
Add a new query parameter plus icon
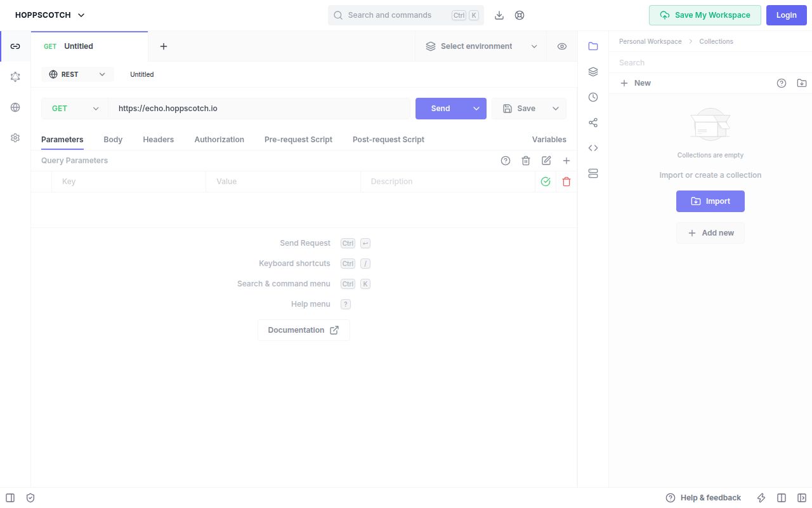click(566, 161)
